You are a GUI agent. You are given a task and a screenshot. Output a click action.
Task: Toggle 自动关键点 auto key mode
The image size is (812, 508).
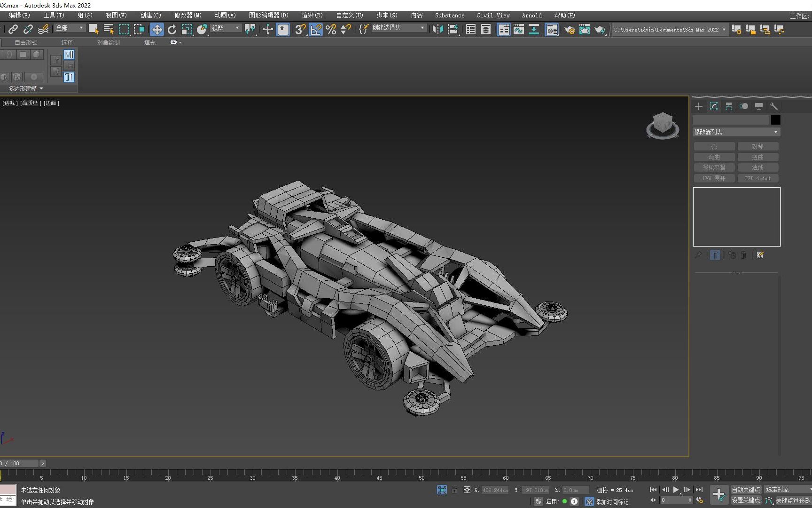pos(745,490)
